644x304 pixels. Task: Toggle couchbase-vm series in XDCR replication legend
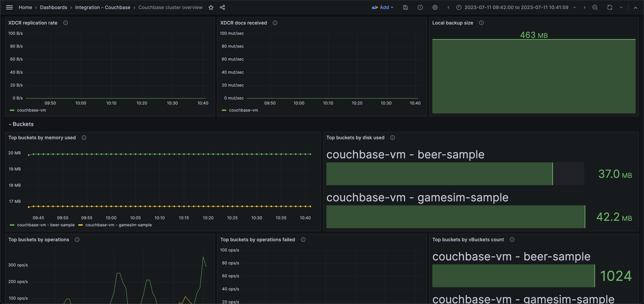point(31,110)
